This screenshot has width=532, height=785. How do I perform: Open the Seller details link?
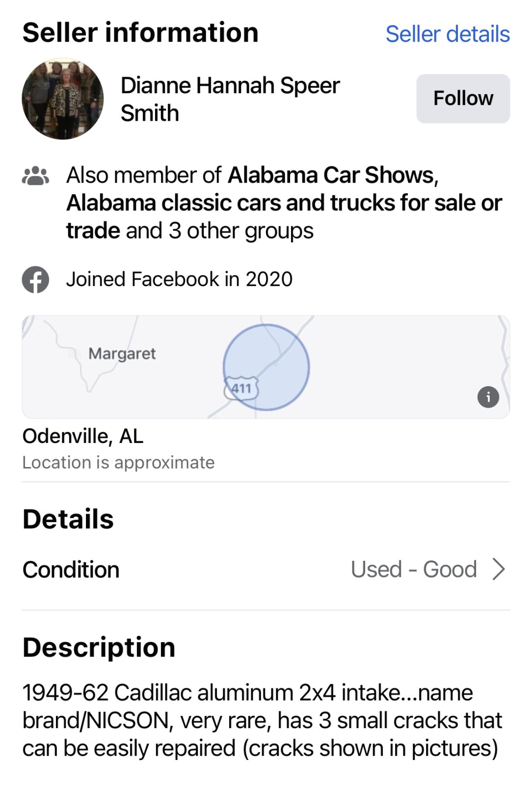pyautogui.click(x=447, y=34)
